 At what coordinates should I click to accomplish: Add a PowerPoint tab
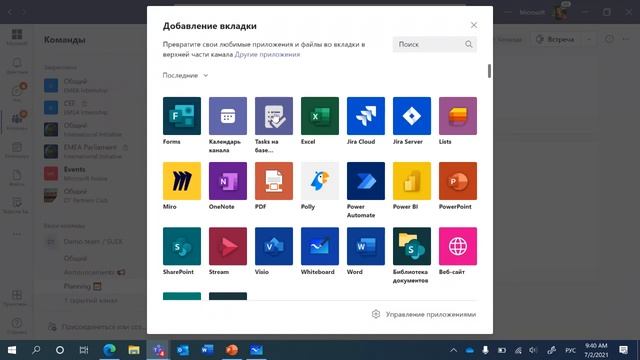458,181
